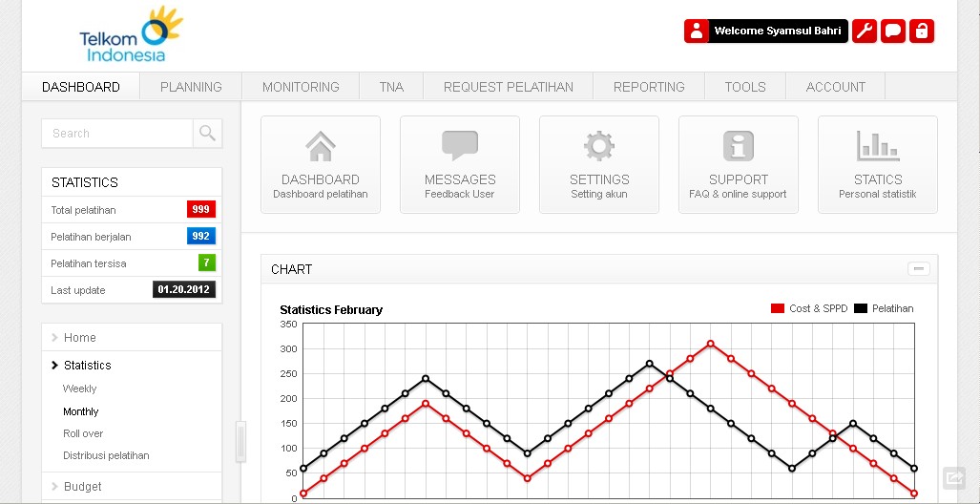Click the red padlock logout icon

[922, 31]
